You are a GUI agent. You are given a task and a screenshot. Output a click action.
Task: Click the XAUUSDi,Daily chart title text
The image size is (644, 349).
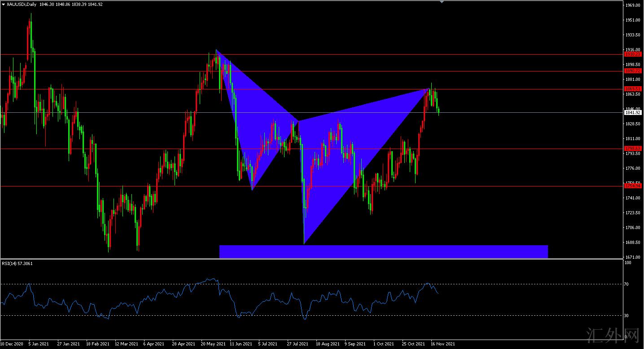tap(22, 4)
